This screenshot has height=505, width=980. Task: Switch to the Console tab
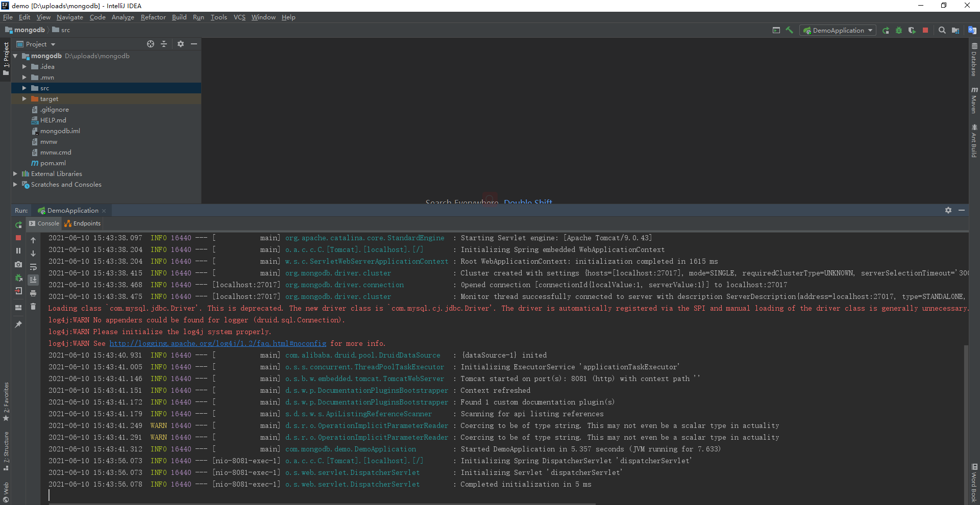point(44,223)
